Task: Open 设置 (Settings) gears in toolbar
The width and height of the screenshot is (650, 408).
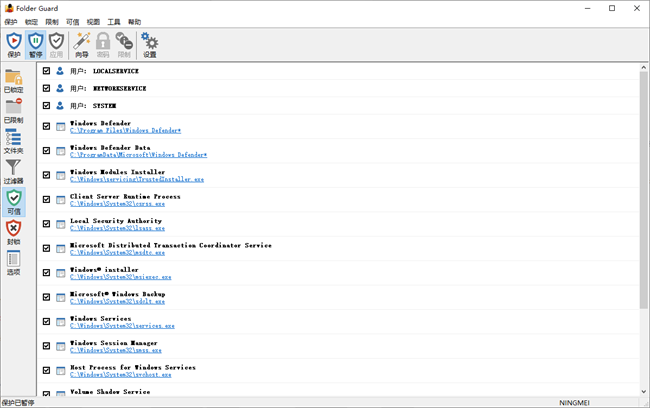Action: coord(149,44)
